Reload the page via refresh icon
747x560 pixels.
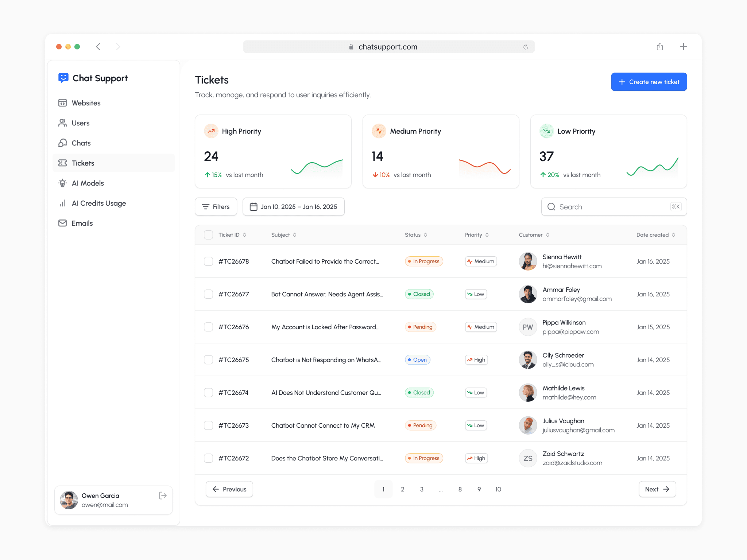[x=526, y=47]
